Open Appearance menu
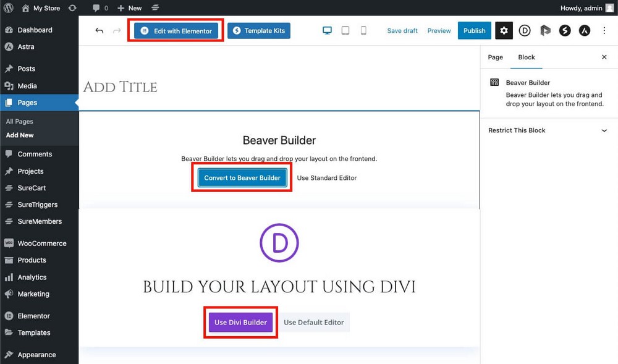The width and height of the screenshot is (618, 364). [40, 355]
